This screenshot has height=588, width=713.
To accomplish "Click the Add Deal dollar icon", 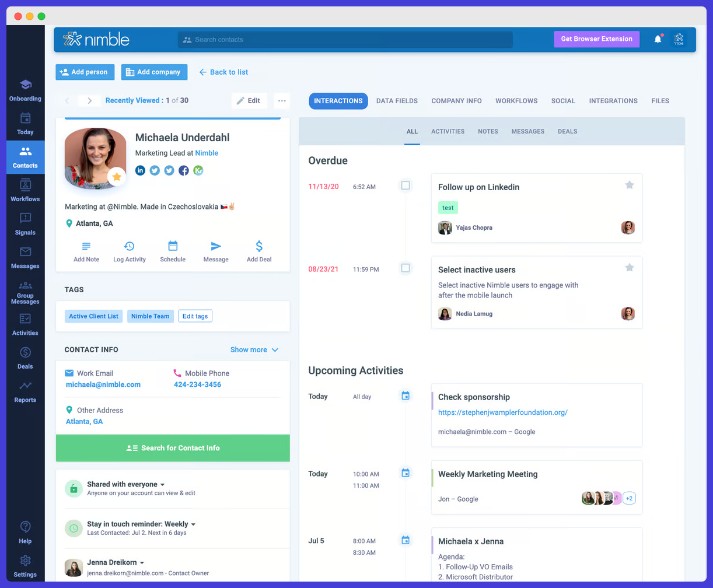I will [259, 246].
